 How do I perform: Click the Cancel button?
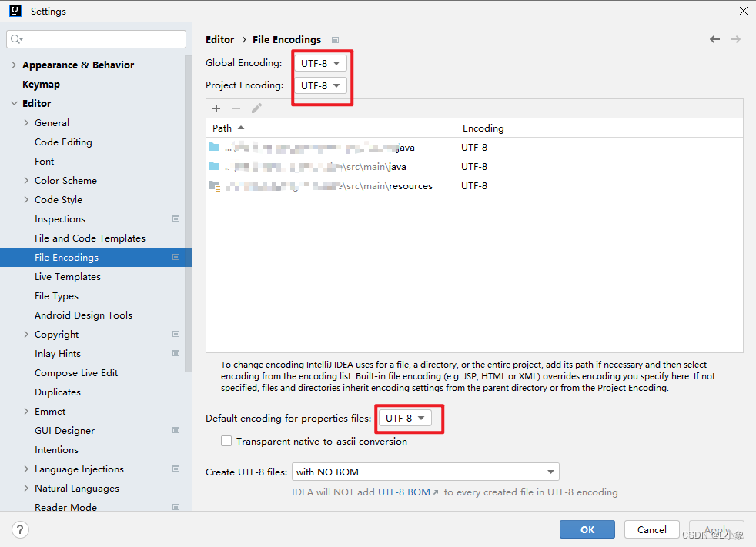(652, 529)
